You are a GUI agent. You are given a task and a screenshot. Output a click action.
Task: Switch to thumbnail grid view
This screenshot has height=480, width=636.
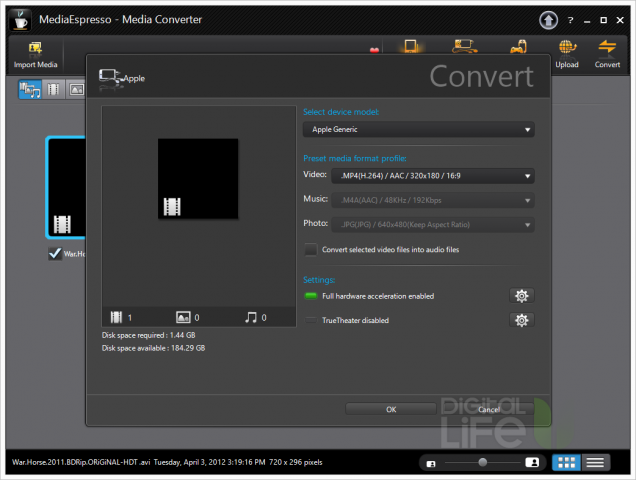point(566,462)
